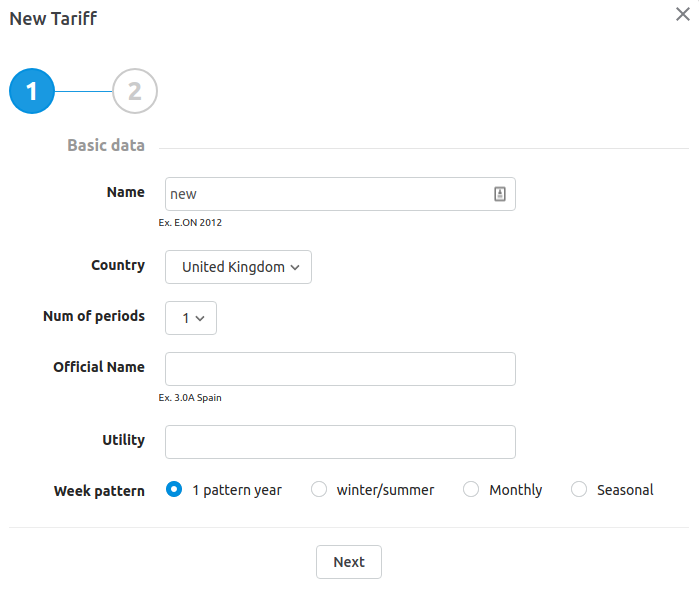Choose the Seasonal week pattern
699x611 pixels.
click(x=579, y=489)
